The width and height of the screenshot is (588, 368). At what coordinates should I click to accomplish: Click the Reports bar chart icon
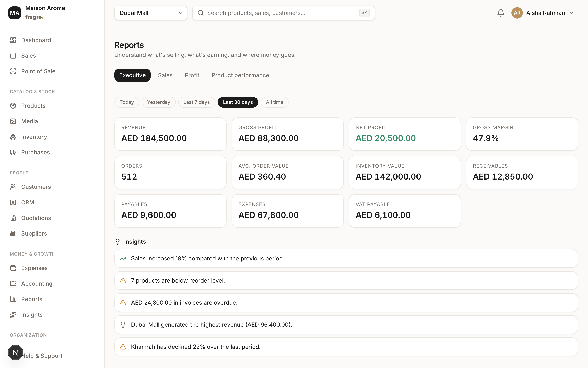point(13,299)
